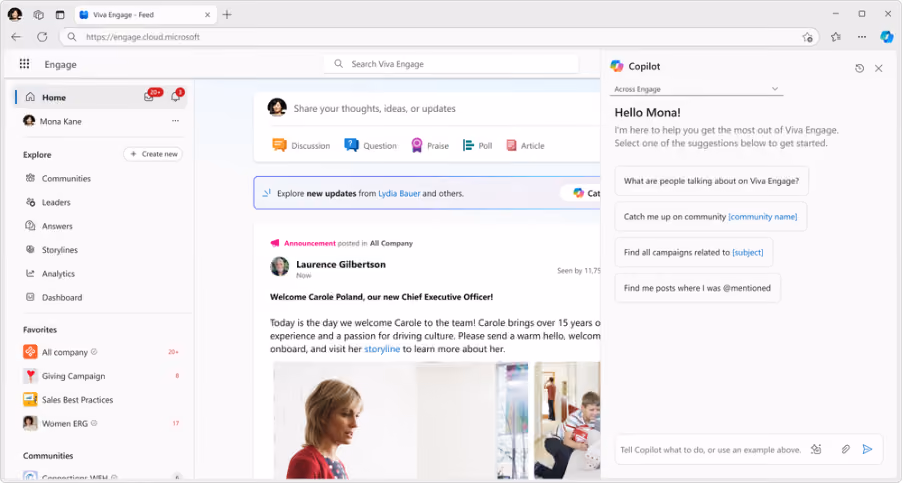
Task: Click Find me posts where @mentioned
Action: pos(697,288)
